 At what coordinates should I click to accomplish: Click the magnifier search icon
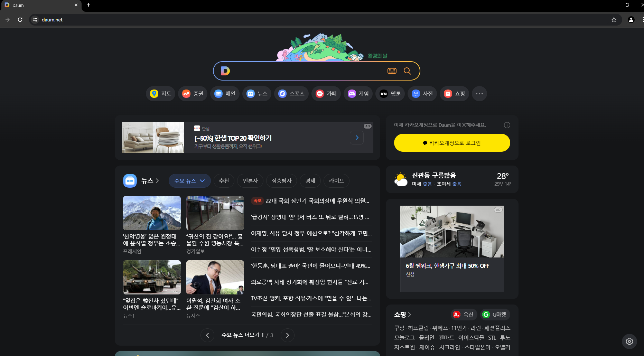coord(407,71)
